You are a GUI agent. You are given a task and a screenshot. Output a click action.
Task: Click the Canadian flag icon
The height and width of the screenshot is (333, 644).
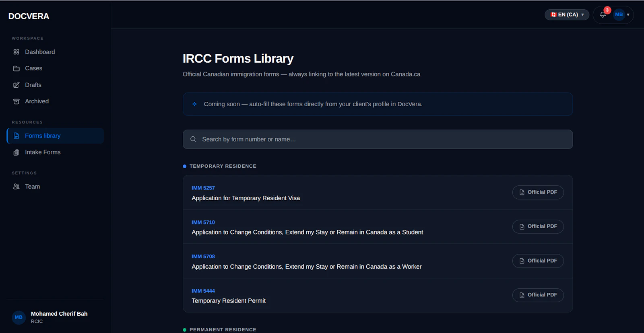pyautogui.click(x=553, y=14)
